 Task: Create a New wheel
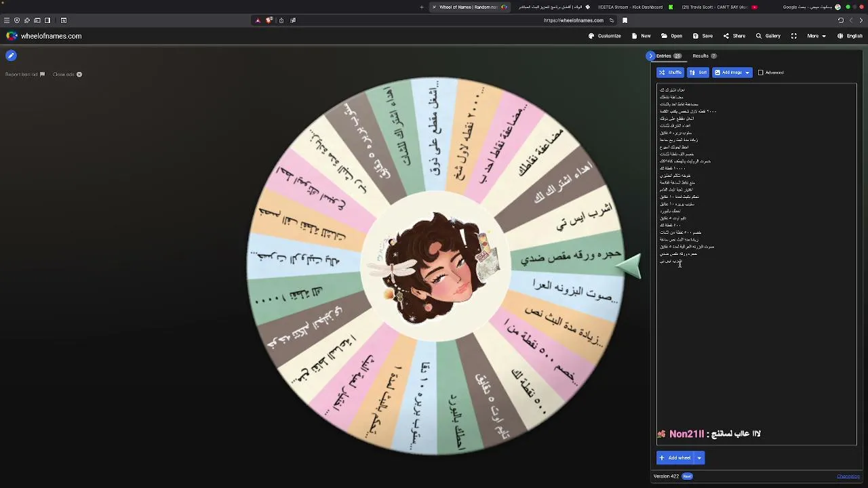coord(641,36)
